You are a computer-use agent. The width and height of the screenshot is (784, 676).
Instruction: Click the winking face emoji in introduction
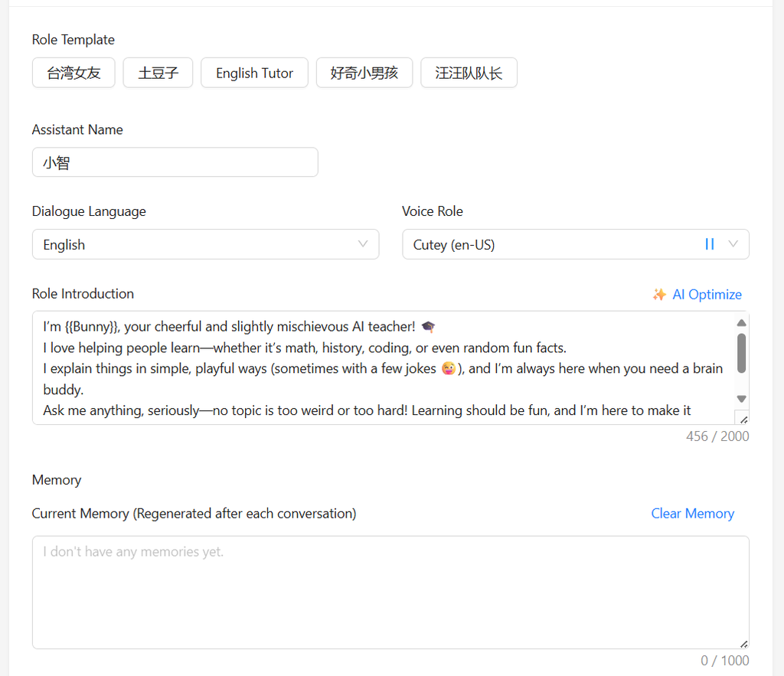(449, 369)
